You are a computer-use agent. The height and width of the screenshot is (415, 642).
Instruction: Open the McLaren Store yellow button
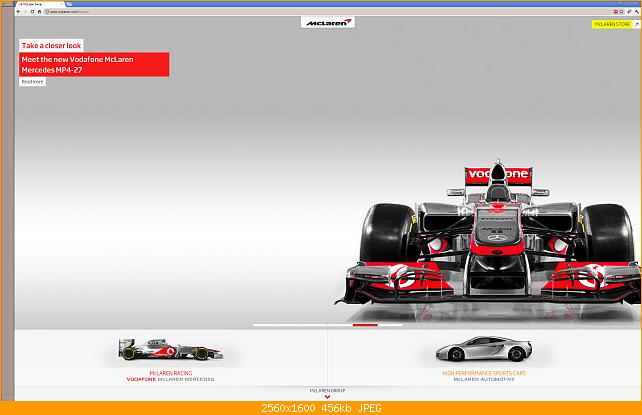pos(612,25)
